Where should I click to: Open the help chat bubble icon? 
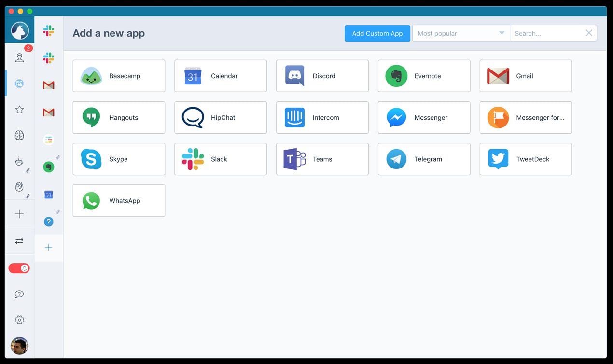coord(19,294)
